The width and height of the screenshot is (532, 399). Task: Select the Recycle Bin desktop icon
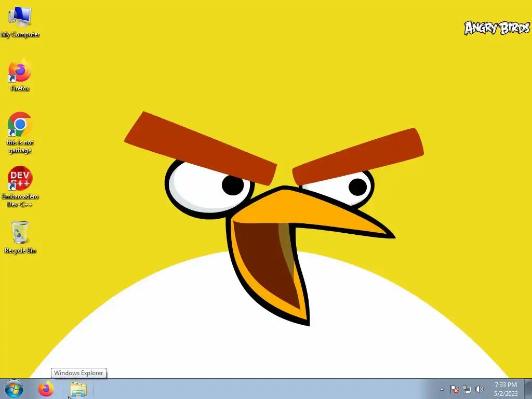[x=20, y=237]
